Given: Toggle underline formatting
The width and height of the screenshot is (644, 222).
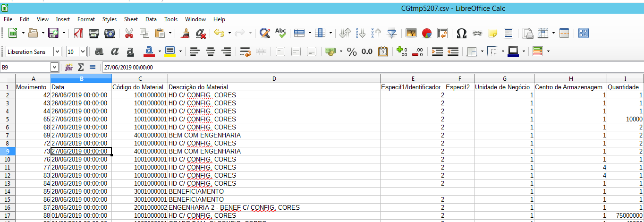Looking at the screenshot, I should coord(130,51).
